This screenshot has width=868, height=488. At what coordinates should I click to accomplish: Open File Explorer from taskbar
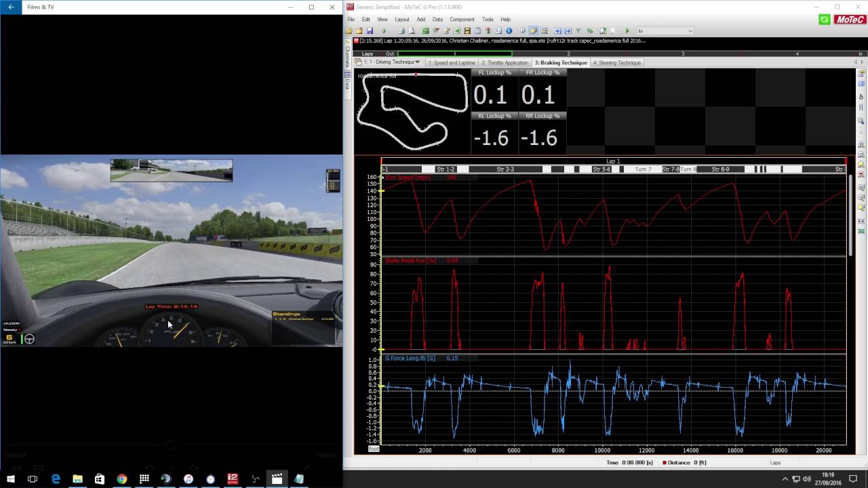77,479
